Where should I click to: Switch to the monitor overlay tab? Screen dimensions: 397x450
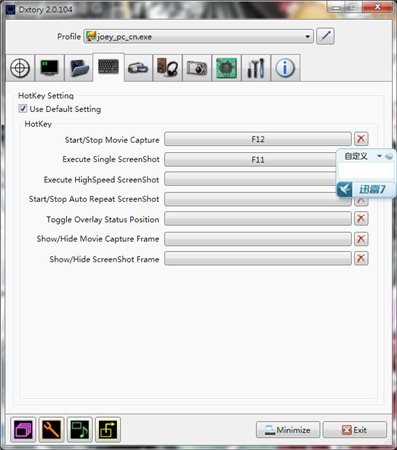click(x=49, y=68)
